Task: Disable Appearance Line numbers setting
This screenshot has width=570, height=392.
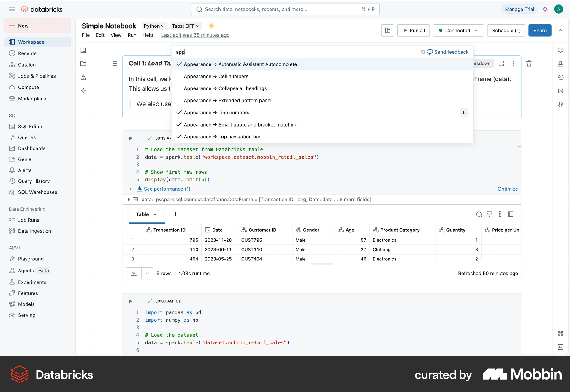Action: 216,113
